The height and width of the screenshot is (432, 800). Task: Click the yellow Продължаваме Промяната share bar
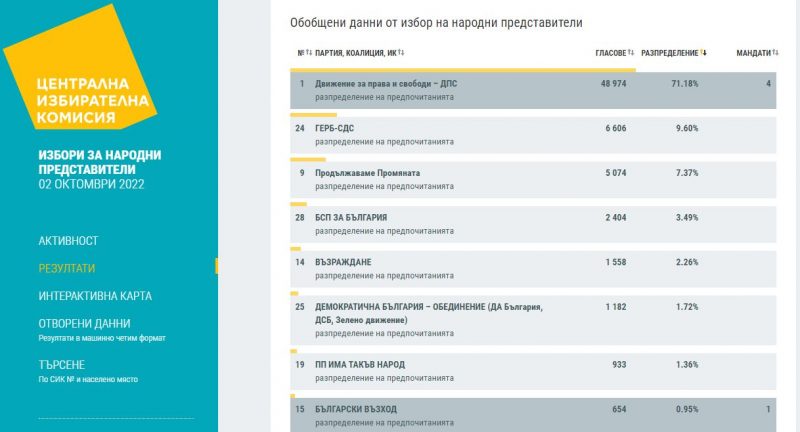[308, 160]
